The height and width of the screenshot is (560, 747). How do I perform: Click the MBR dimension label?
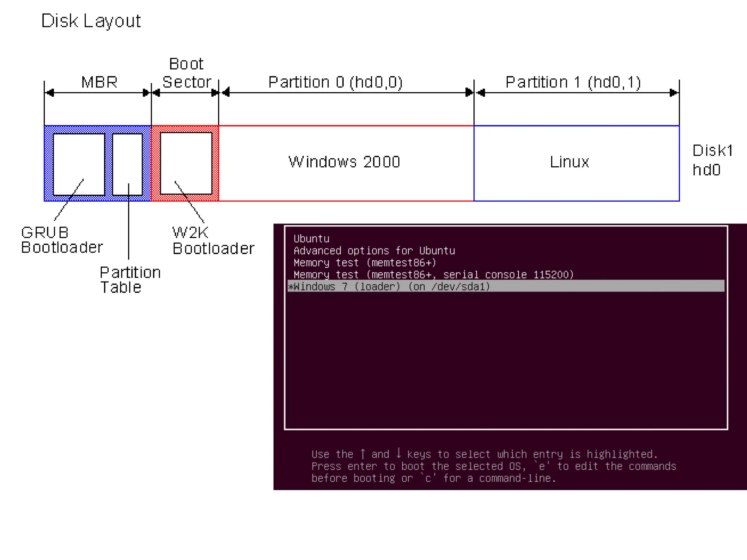coord(99,82)
